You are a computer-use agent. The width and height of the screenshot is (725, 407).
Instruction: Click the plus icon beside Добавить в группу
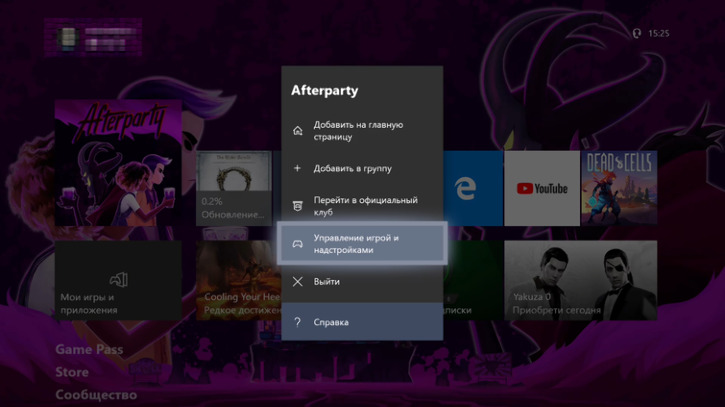(x=297, y=168)
